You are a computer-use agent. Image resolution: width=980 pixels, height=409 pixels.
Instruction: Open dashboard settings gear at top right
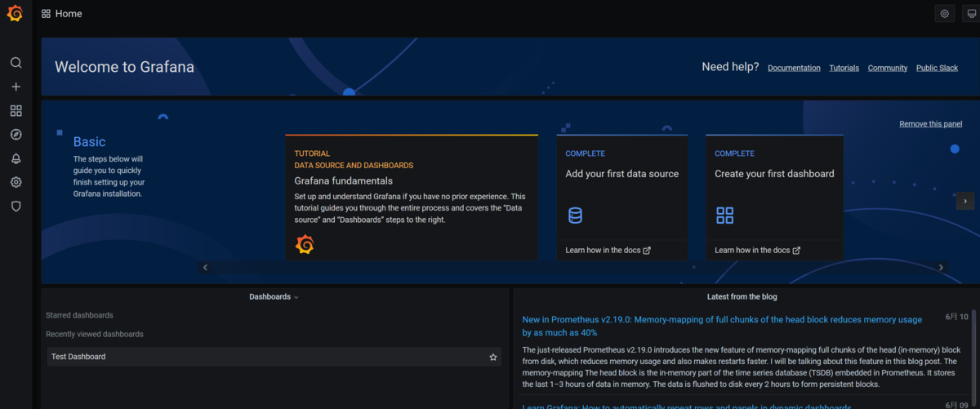tap(945, 14)
